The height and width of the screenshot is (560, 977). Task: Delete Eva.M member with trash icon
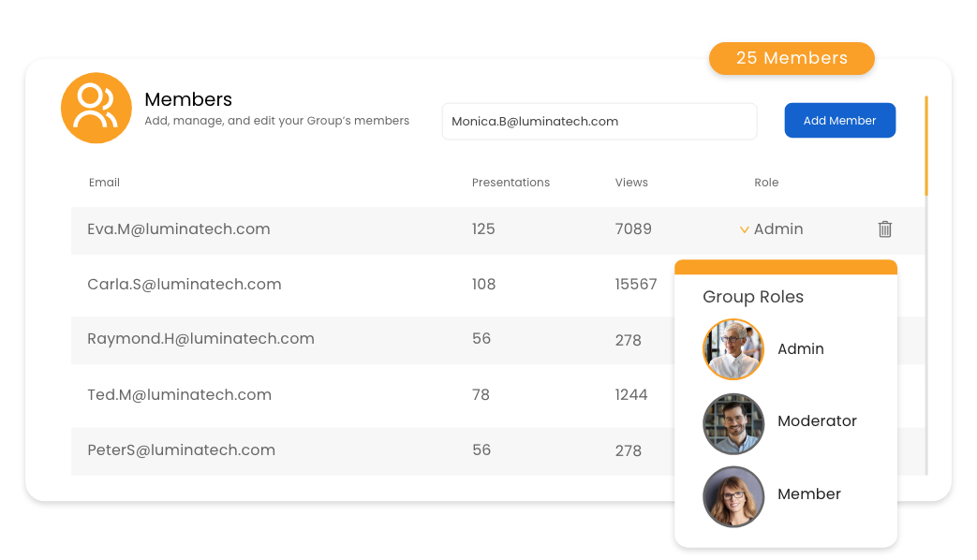click(885, 229)
